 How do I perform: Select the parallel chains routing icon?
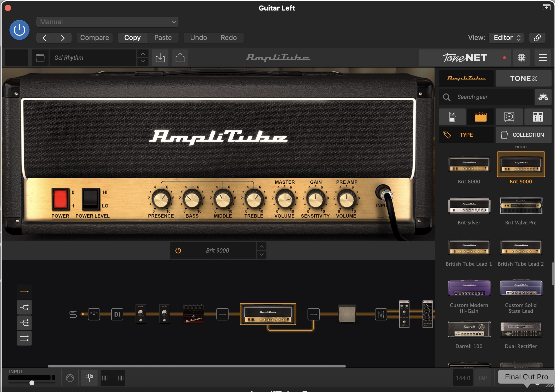24,338
